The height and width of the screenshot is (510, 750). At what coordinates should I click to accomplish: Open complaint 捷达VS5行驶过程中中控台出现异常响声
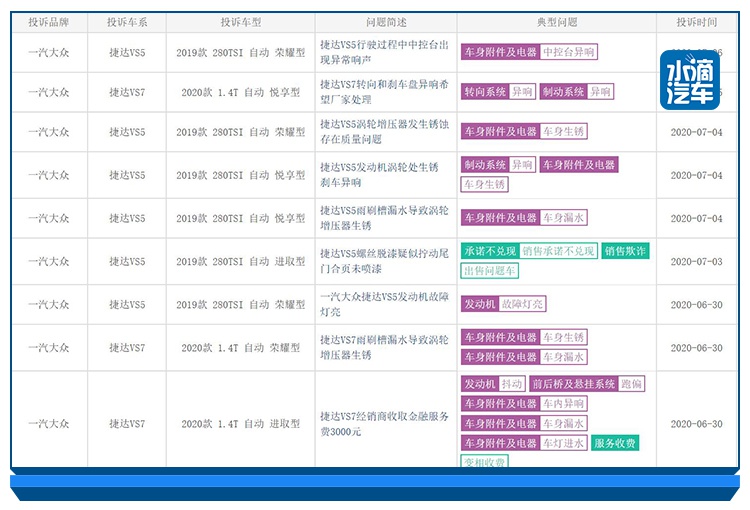[385, 52]
